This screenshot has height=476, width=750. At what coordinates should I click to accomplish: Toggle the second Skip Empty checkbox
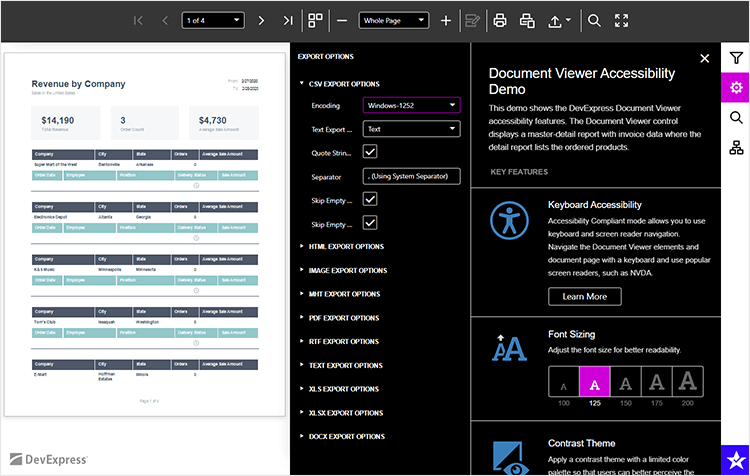(370, 223)
